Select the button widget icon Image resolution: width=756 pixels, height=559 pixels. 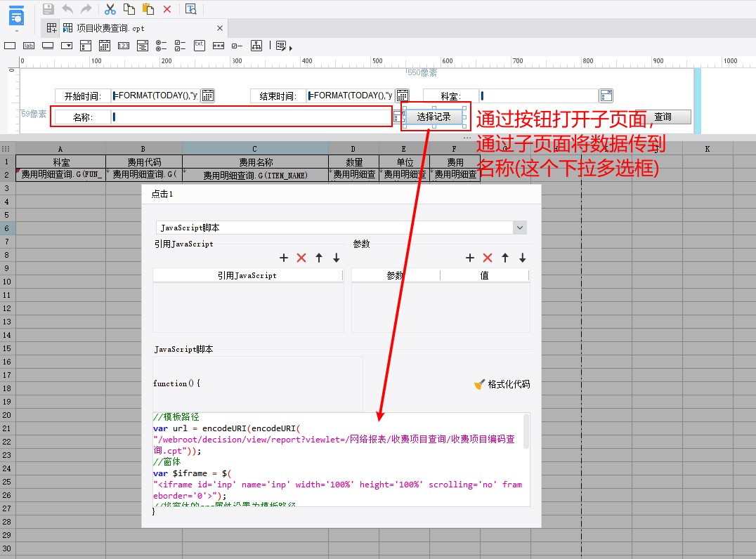click(48, 46)
